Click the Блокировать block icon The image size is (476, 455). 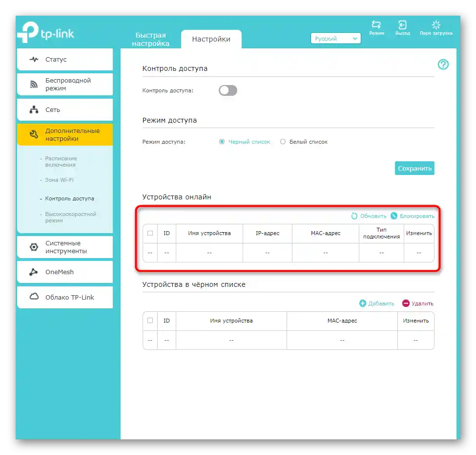pyautogui.click(x=393, y=216)
